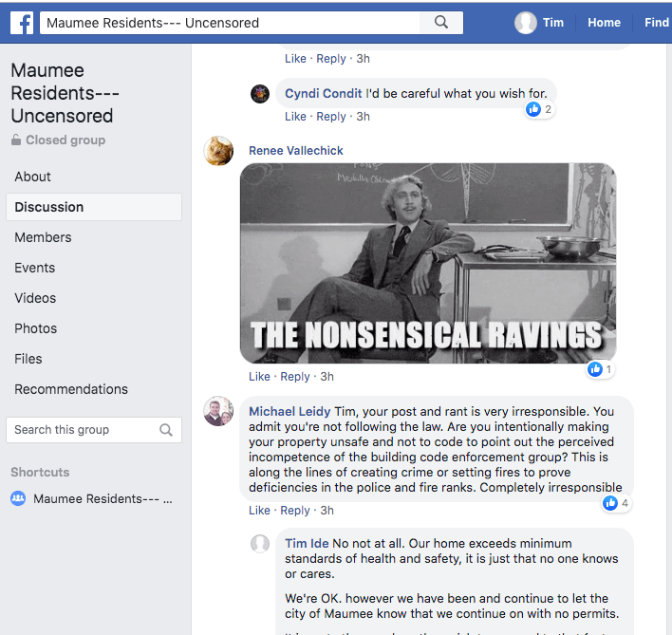Open the Recommendations section
This screenshot has height=635, width=672.
(71, 389)
